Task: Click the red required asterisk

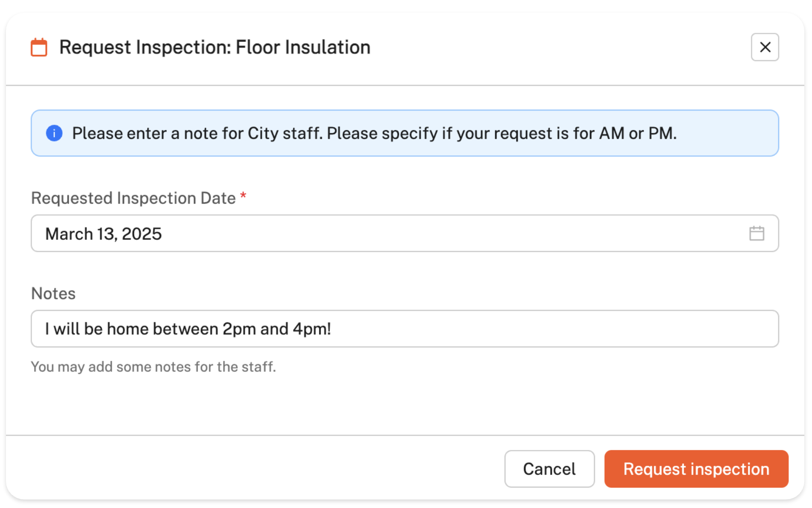Action: pos(243,196)
